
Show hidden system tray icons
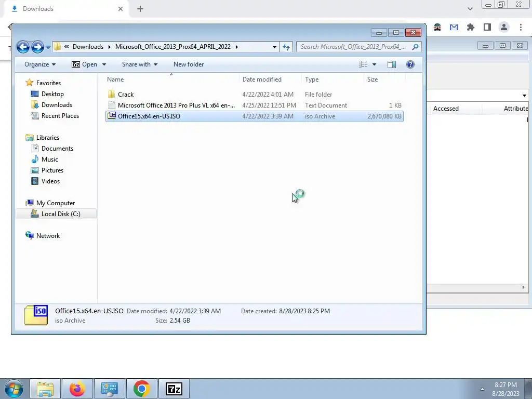[x=482, y=389]
